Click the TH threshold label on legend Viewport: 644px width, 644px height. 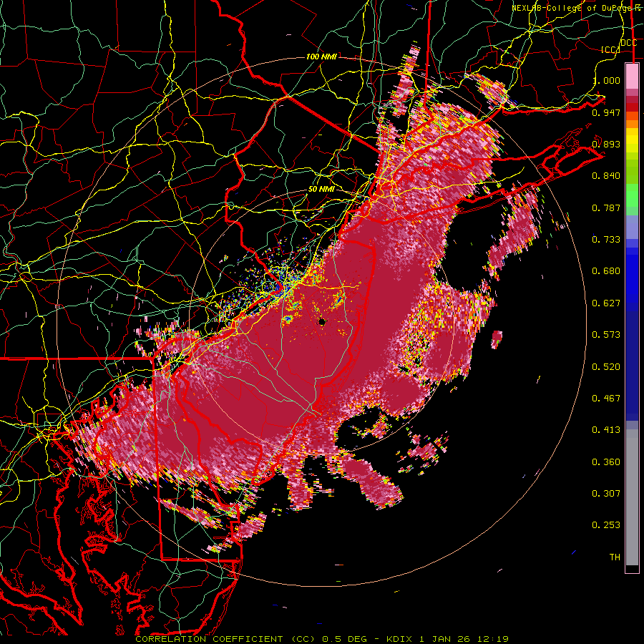pyautogui.click(x=615, y=557)
